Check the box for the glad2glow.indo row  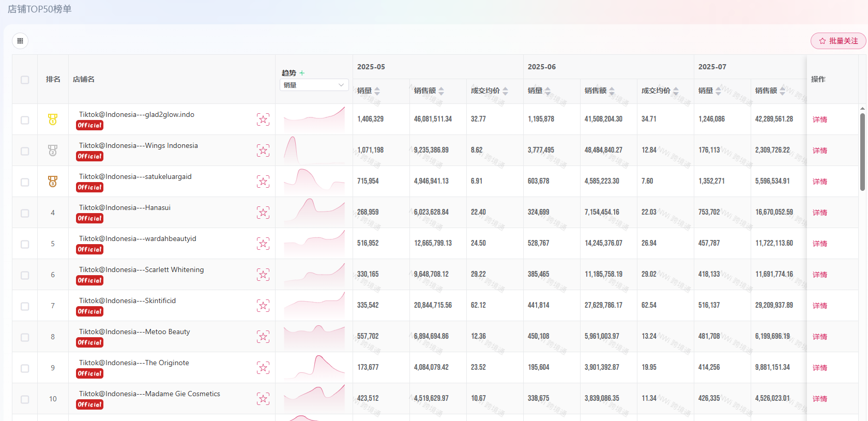click(25, 120)
